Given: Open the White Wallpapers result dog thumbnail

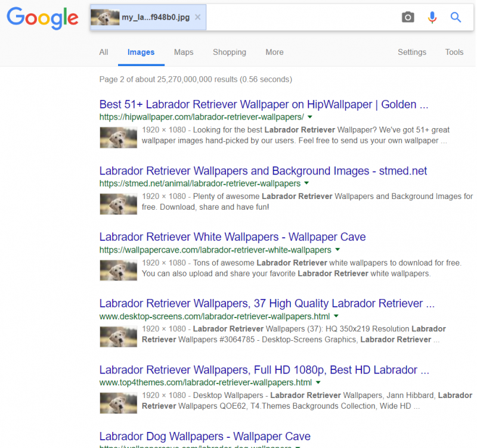Looking at the screenshot, I should coord(118,270).
